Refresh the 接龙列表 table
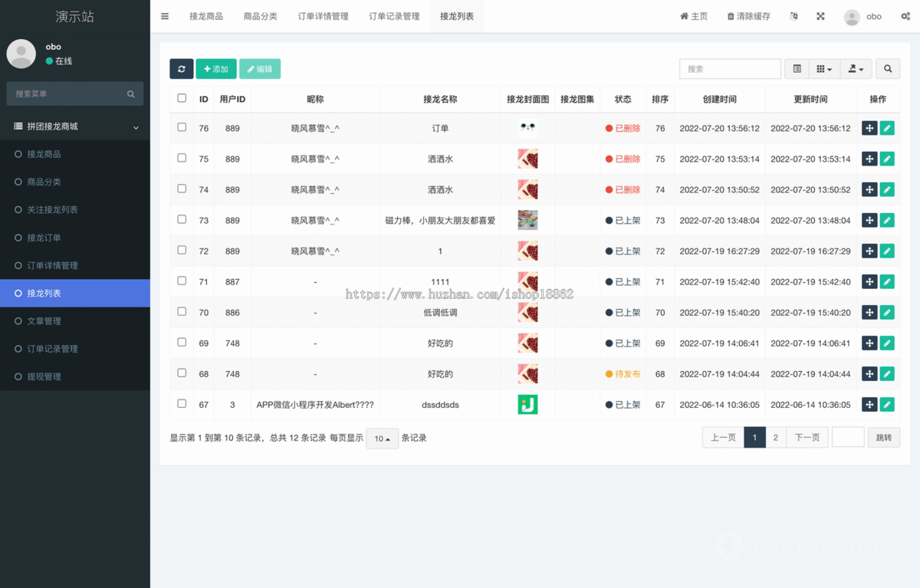The height and width of the screenshot is (588, 920). pyautogui.click(x=181, y=68)
